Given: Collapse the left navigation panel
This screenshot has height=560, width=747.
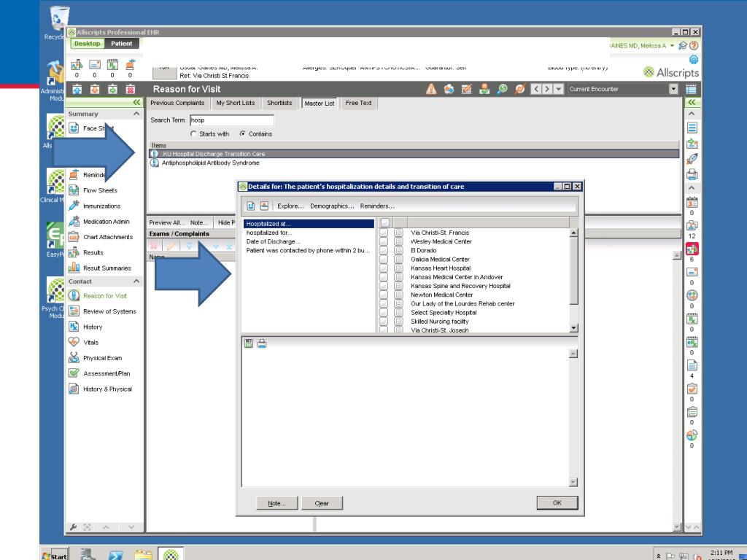Looking at the screenshot, I should (136, 102).
